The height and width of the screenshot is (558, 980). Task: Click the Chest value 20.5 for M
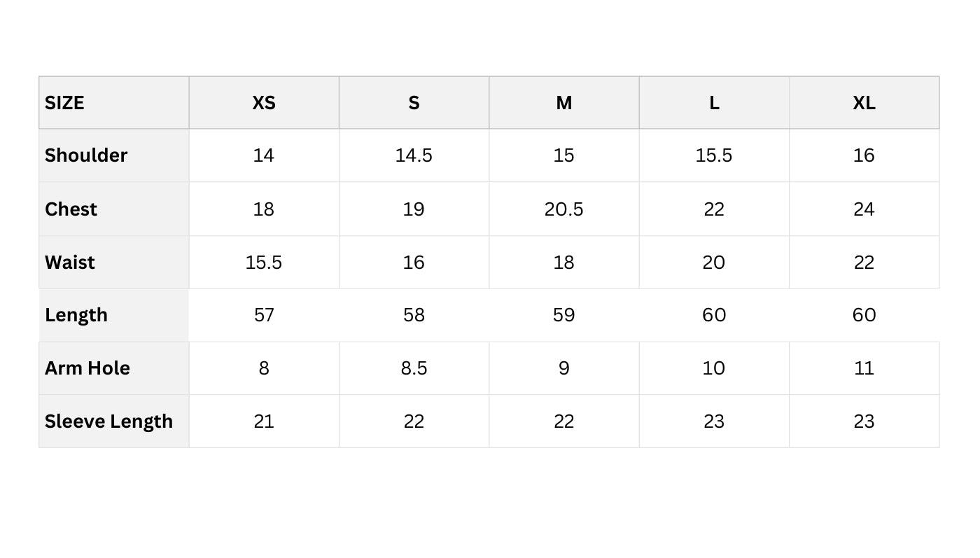563,209
